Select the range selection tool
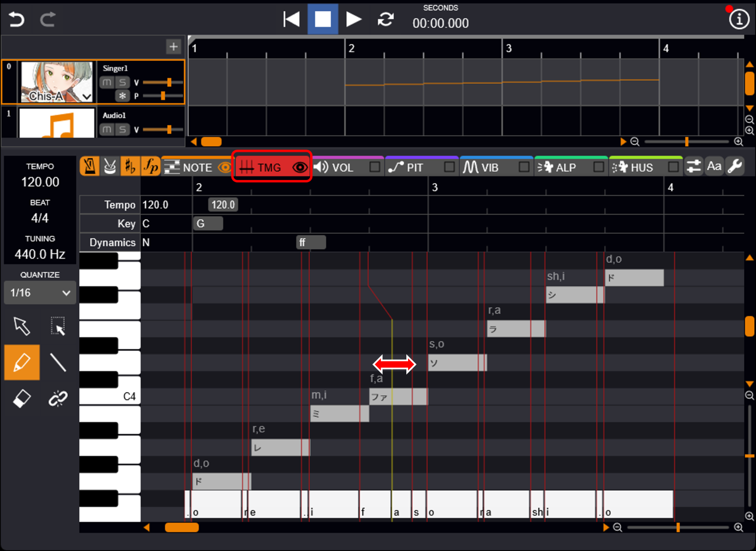 (58, 325)
